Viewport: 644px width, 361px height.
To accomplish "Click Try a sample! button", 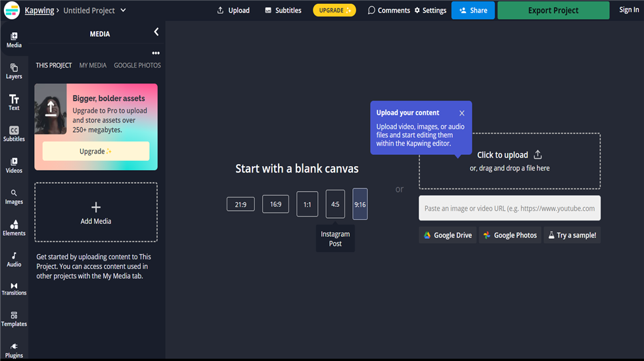I will pyautogui.click(x=572, y=235).
